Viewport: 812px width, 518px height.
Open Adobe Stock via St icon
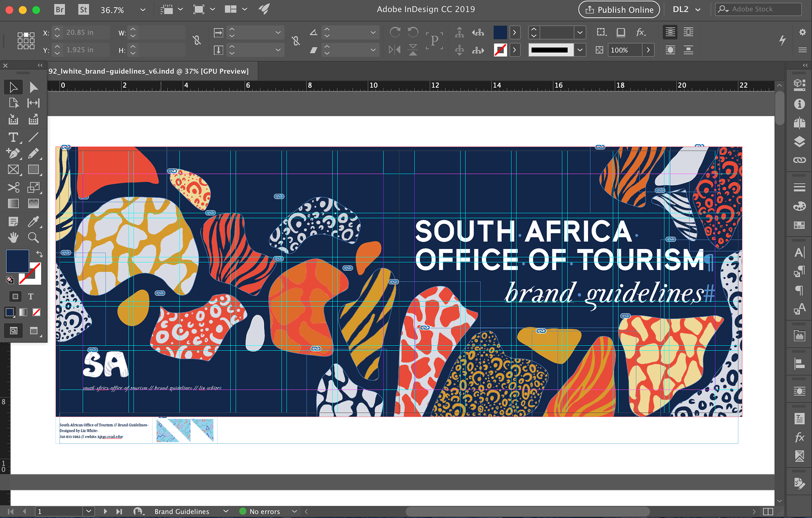click(84, 9)
